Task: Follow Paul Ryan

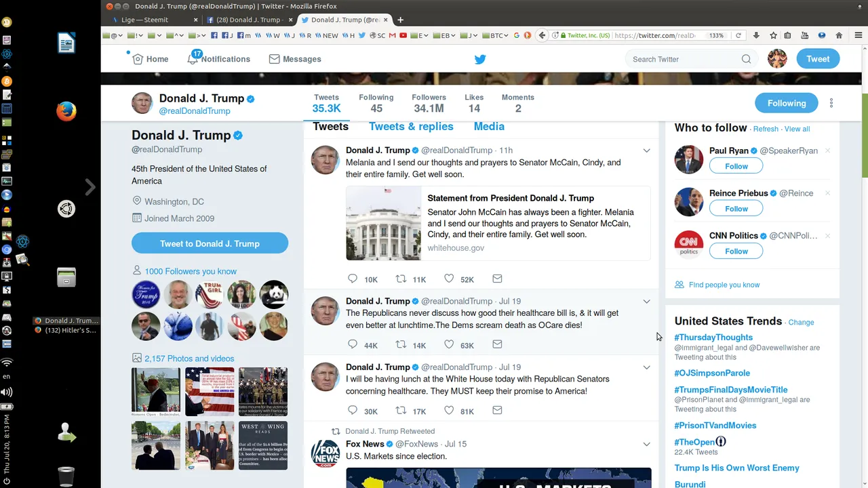Action: tap(736, 166)
